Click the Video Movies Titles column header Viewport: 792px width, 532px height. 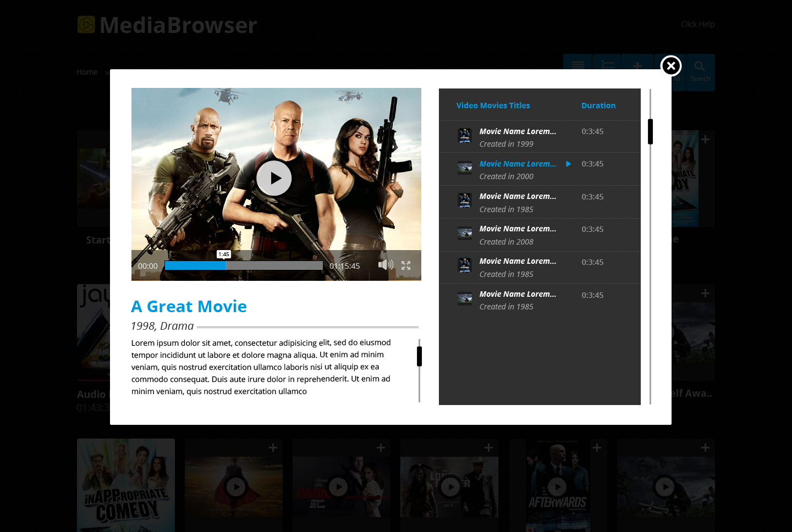(x=493, y=106)
